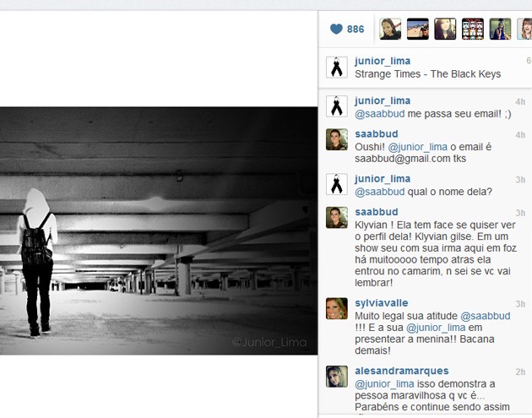Open the stormtrooper pattern liker thumbnail

[473, 29]
